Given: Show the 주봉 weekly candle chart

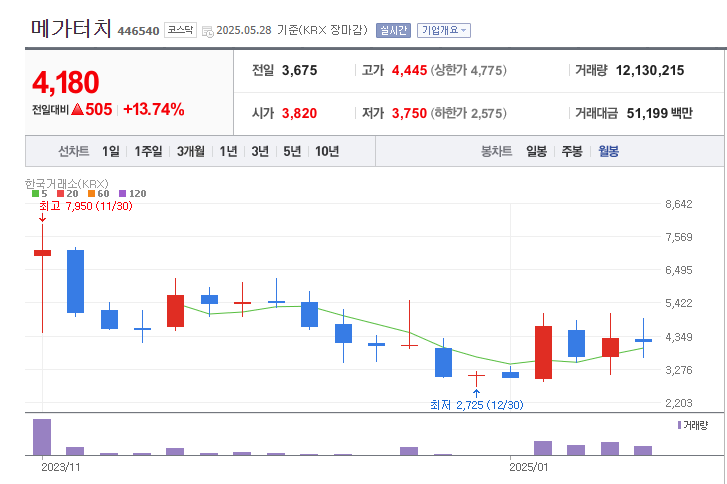Looking at the screenshot, I should pyautogui.click(x=572, y=151).
